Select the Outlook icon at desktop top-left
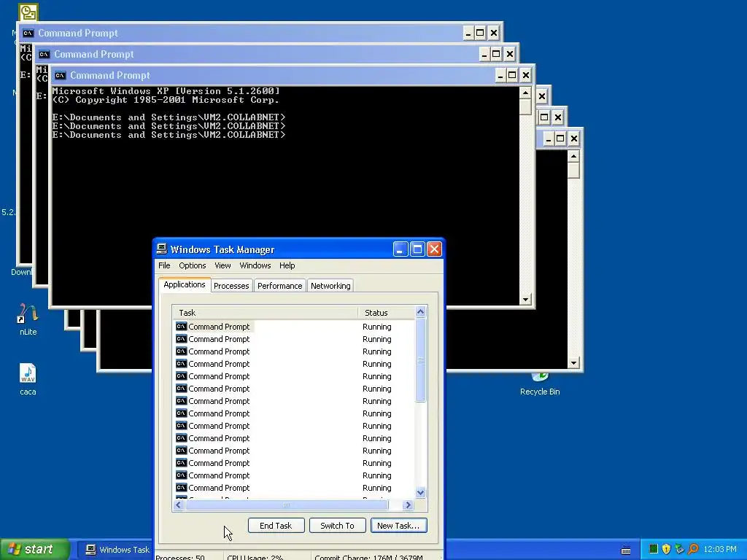Image resolution: width=747 pixels, height=560 pixels. coord(28,12)
